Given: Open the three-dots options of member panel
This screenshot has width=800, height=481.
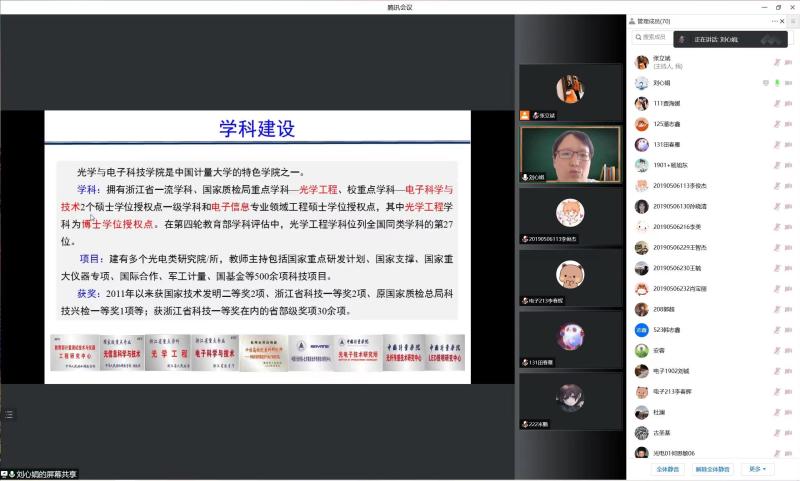Looking at the screenshot, I should pos(777,21).
